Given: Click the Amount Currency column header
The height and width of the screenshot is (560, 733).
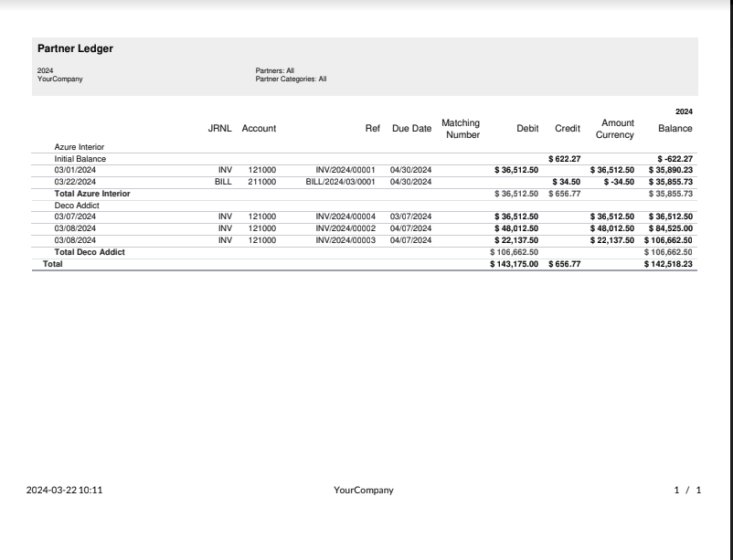Looking at the screenshot, I should tap(615, 129).
